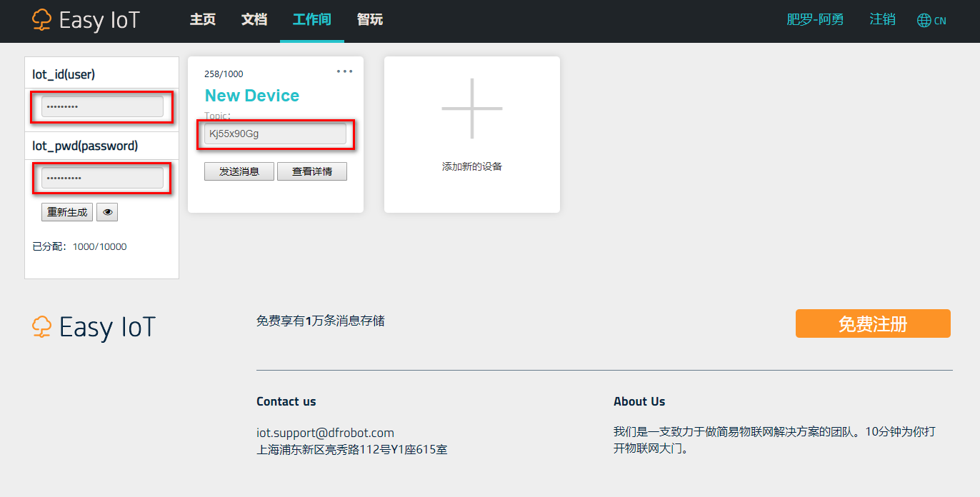
Task: Click the Iot_id(user) input field
Action: [x=102, y=106]
